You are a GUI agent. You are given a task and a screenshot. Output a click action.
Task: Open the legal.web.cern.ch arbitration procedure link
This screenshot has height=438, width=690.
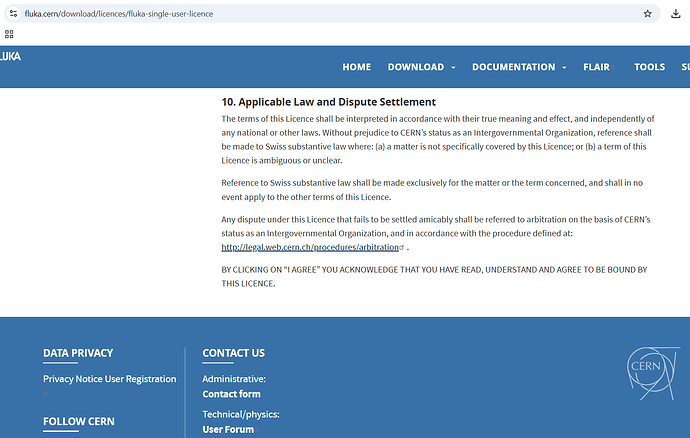click(x=310, y=247)
